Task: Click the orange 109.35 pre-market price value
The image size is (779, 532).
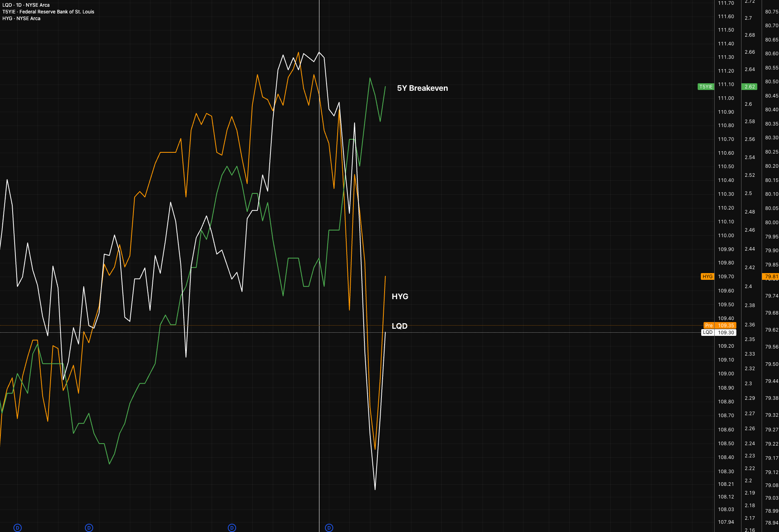Action: pos(726,326)
